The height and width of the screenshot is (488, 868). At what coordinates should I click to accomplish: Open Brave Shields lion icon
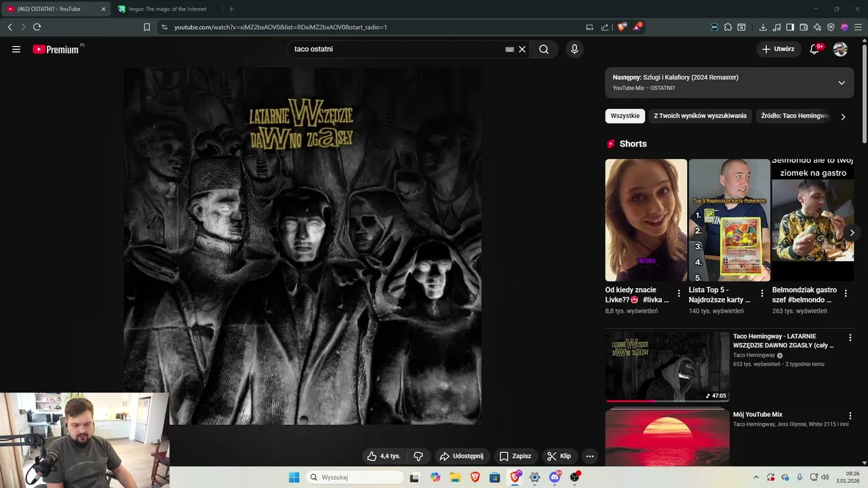622,27
